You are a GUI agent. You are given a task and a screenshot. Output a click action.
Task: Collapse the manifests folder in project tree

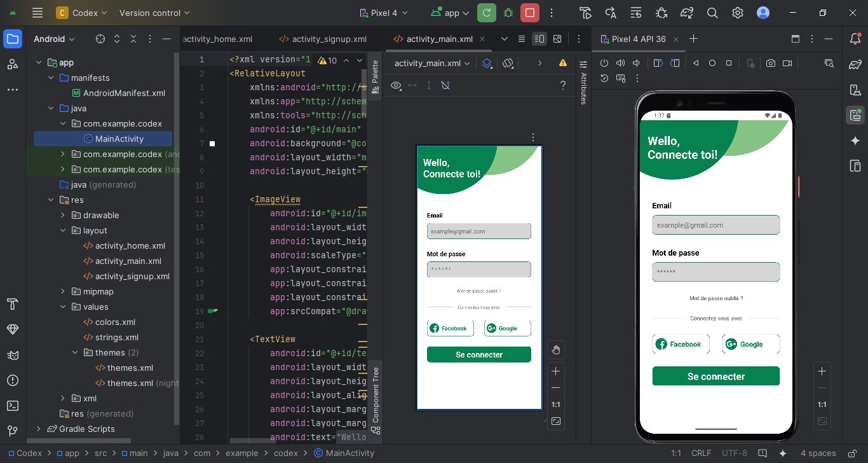click(x=51, y=78)
